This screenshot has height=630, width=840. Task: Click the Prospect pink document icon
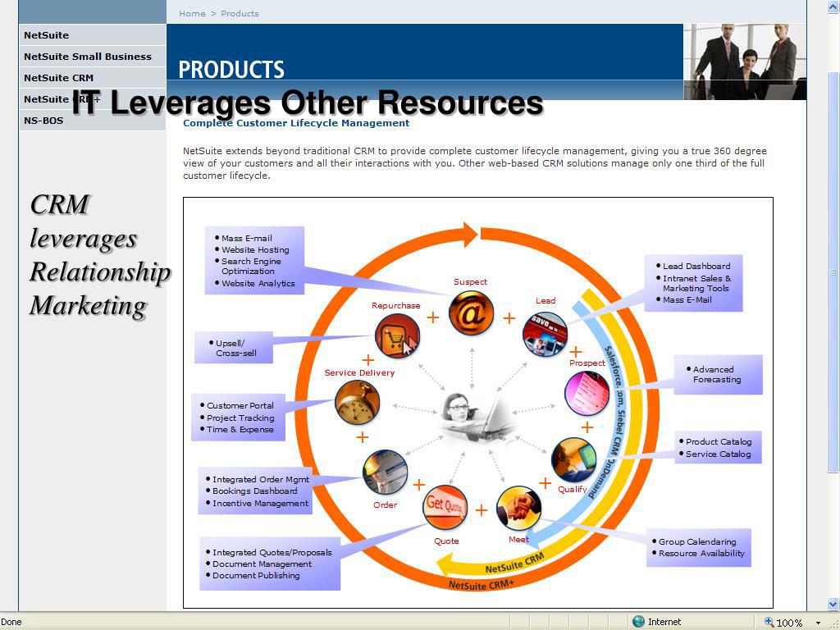(587, 393)
